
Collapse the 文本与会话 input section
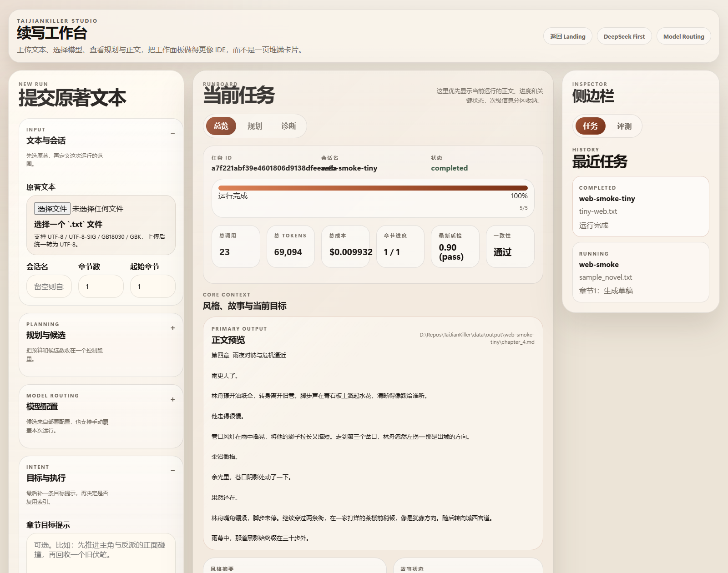172,133
